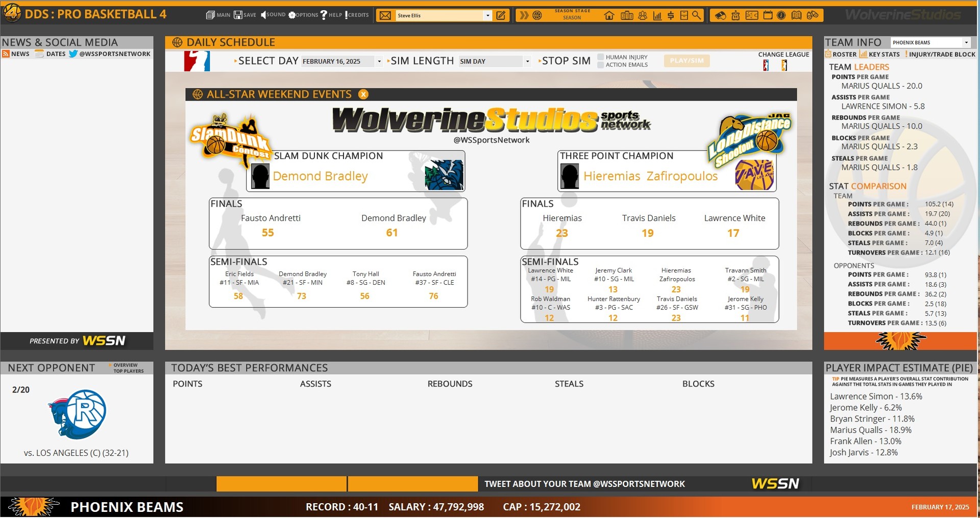Viewport: 980px width, 518px height.
Task: Open the Options menu
Action: (x=303, y=15)
